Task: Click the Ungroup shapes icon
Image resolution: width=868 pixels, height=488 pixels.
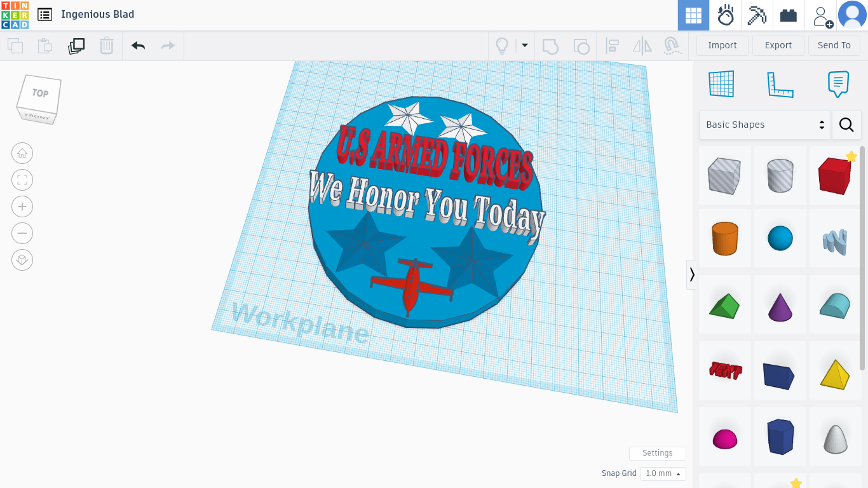Action: tap(581, 46)
